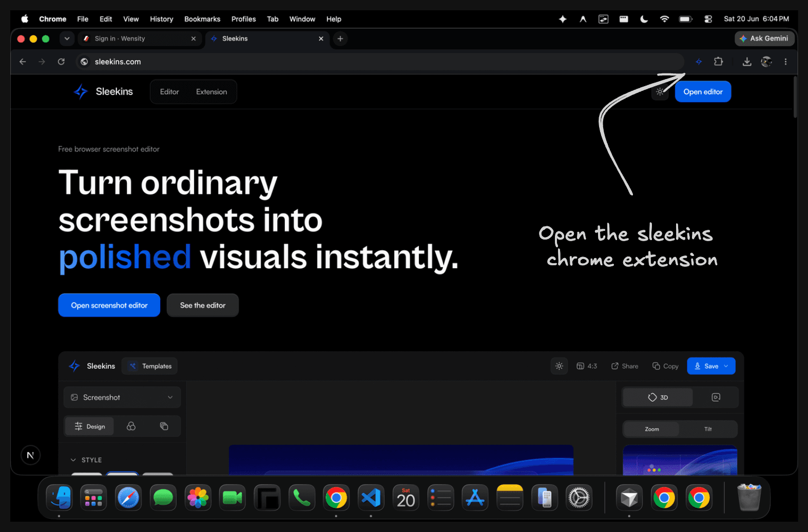Open the Editor nav link
The height and width of the screenshot is (532, 808).
click(169, 92)
